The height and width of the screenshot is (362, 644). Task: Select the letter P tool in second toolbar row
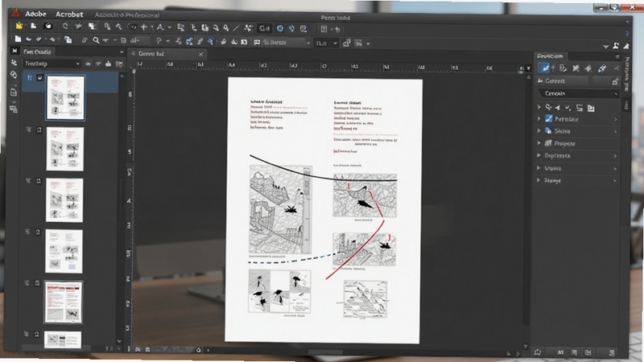tap(159, 41)
